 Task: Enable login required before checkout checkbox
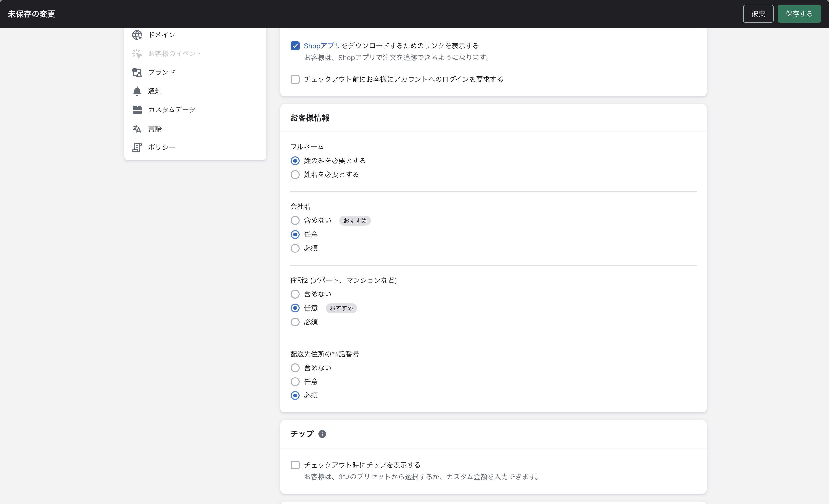point(295,79)
